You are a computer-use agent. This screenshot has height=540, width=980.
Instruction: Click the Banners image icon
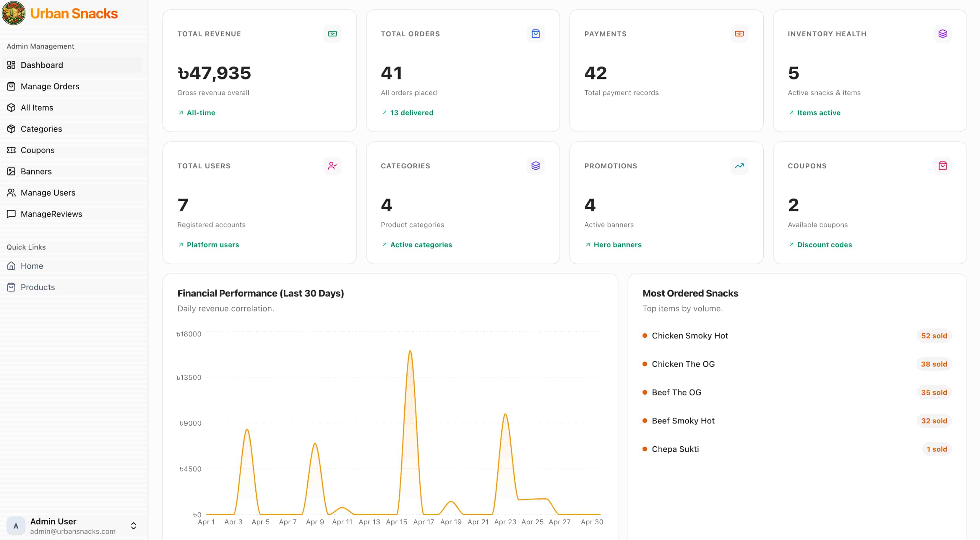(x=12, y=172)
